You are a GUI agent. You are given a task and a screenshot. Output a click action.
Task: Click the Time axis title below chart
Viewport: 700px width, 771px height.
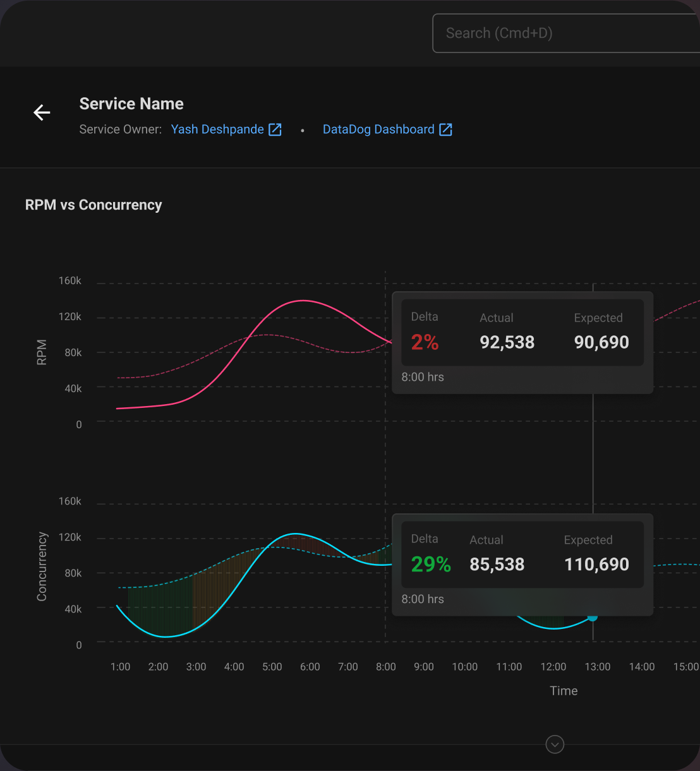coord(564,691)
